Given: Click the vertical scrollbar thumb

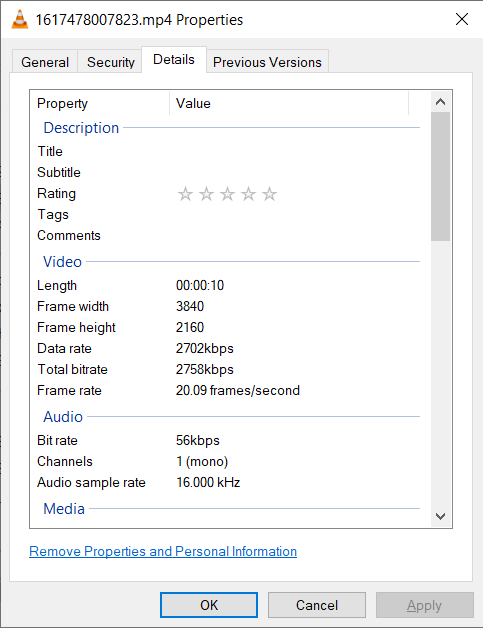Looking at the screenshot, I should 441,176.
